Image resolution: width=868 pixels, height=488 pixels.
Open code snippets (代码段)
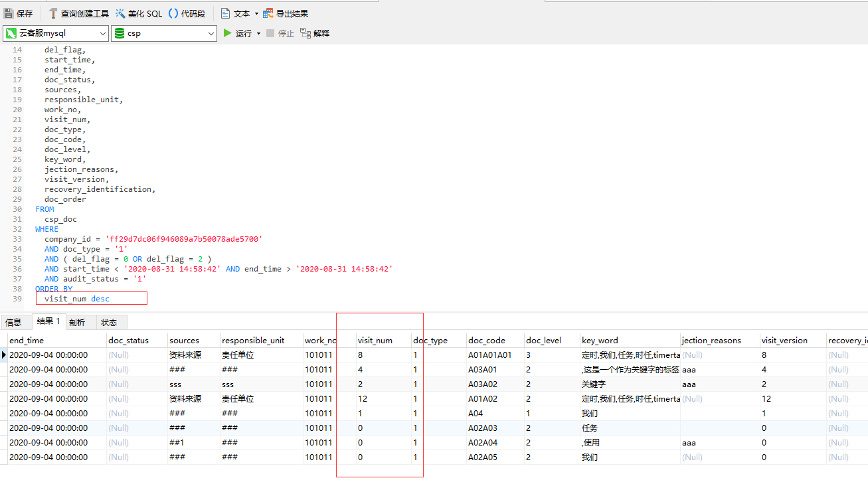click(x=187, y=13)
